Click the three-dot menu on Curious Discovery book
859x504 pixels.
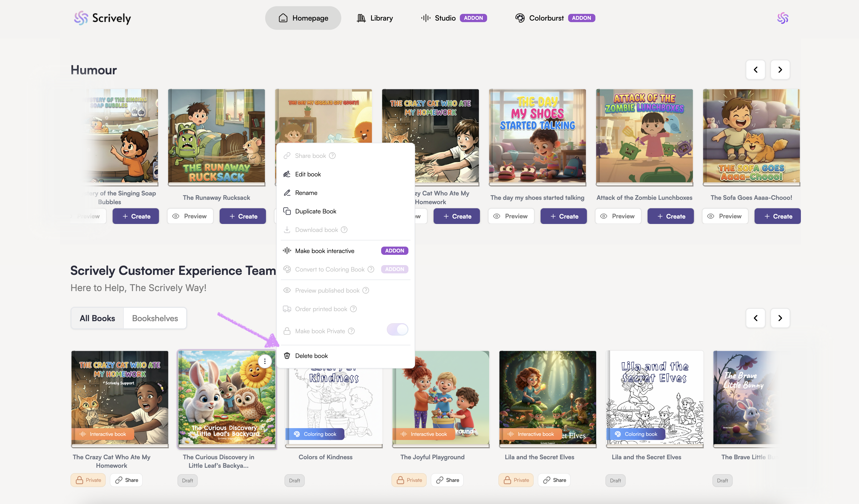coord(265,361)
